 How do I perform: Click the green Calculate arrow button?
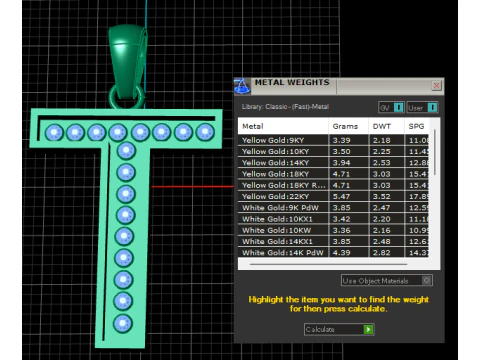click(x=368, y=329)
